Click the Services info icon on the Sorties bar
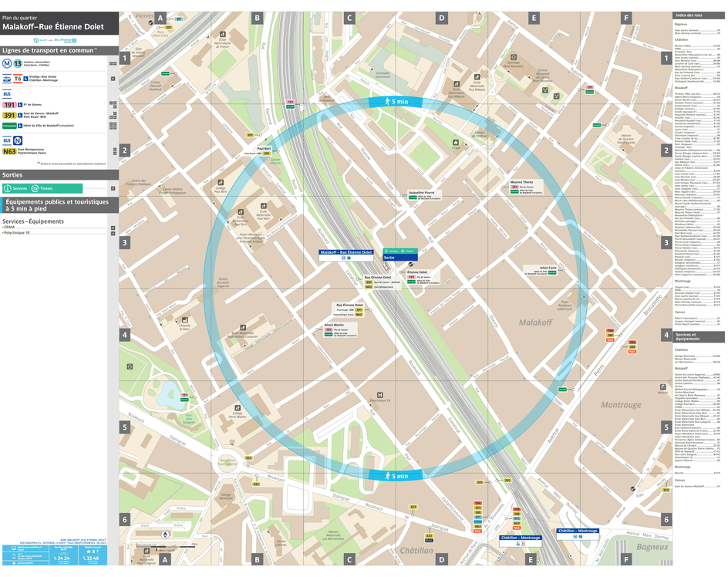Viewport: 728px width, 577px height. coord(8,188)
